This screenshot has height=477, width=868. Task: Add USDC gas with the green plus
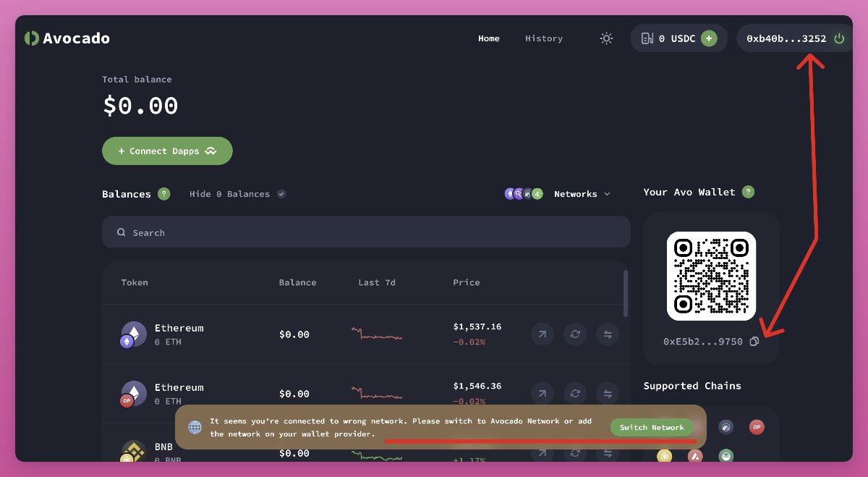tap(709, 38)
